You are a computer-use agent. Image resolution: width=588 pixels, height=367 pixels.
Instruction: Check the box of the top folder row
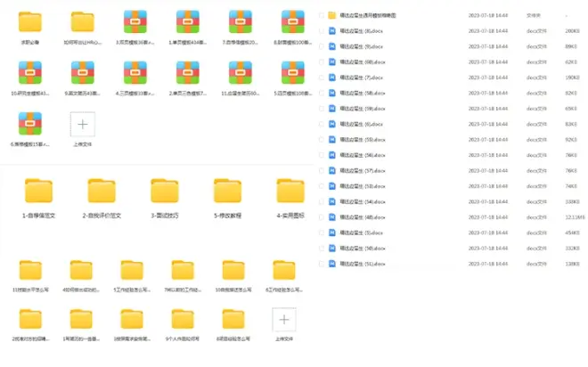click(x=322, y=15)
